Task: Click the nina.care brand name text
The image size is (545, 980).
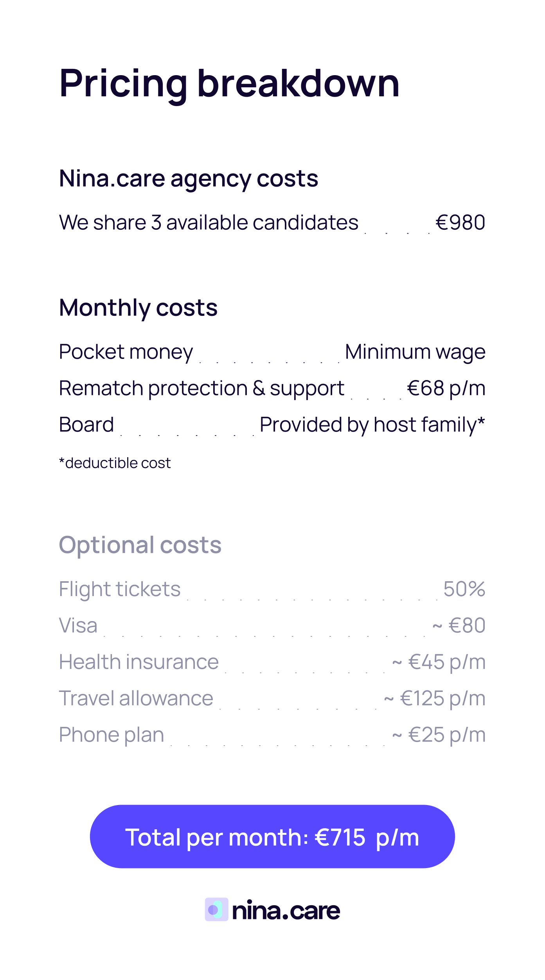Action: [x=286, y=910]
